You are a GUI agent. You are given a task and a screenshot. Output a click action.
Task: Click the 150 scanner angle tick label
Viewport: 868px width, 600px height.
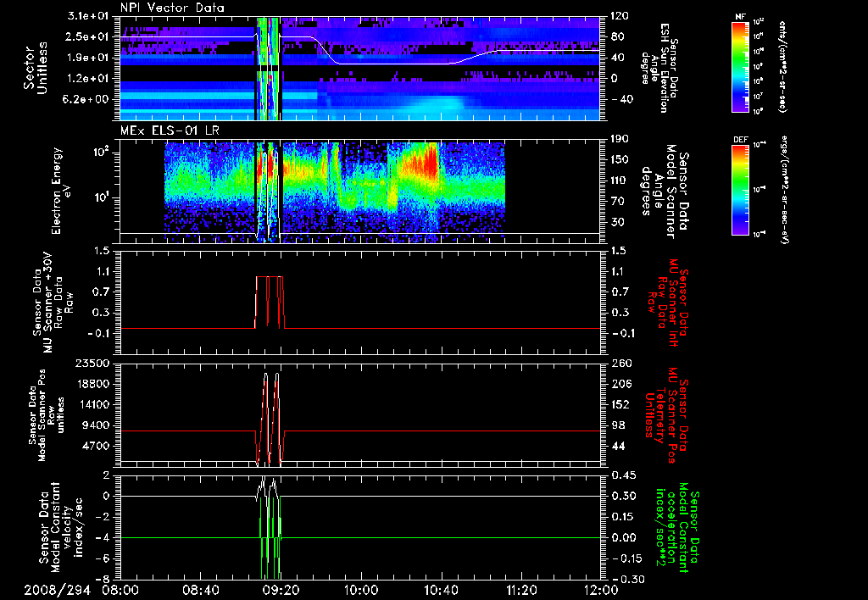(620, 159)
